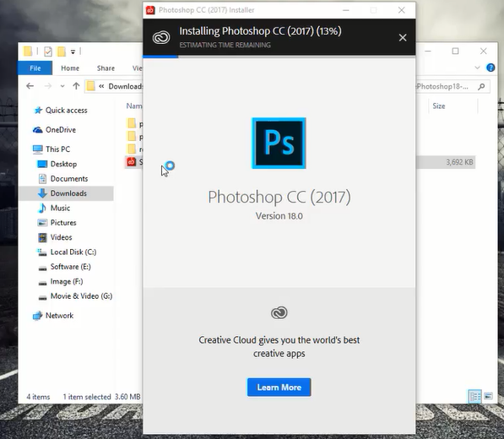Click the installer title bar Adobe icon
The height and width of the screenshot is (439, 504).
150,10
